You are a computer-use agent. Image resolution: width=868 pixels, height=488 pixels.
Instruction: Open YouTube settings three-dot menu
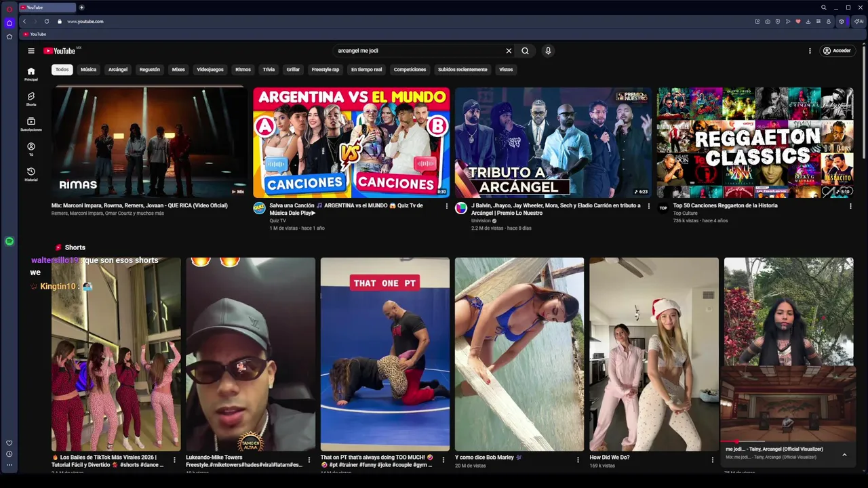[x=809, y=51]
